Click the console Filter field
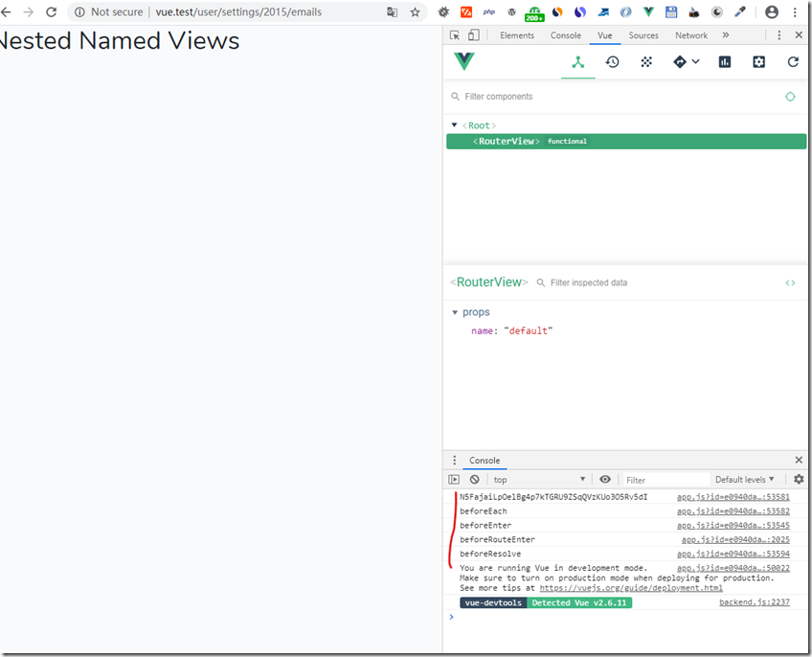The height and width of the screenshot is (657, 812). coord(665,480)
